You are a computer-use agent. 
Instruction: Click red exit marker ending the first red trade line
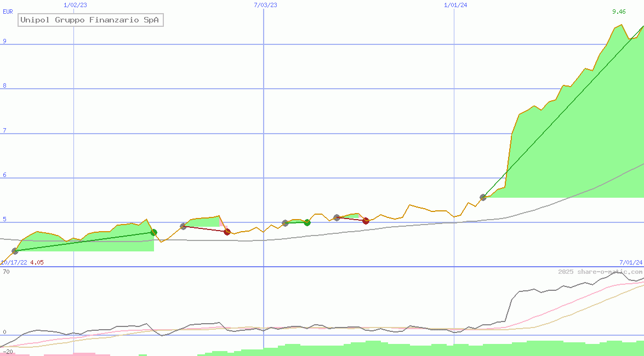pos(227,232)
